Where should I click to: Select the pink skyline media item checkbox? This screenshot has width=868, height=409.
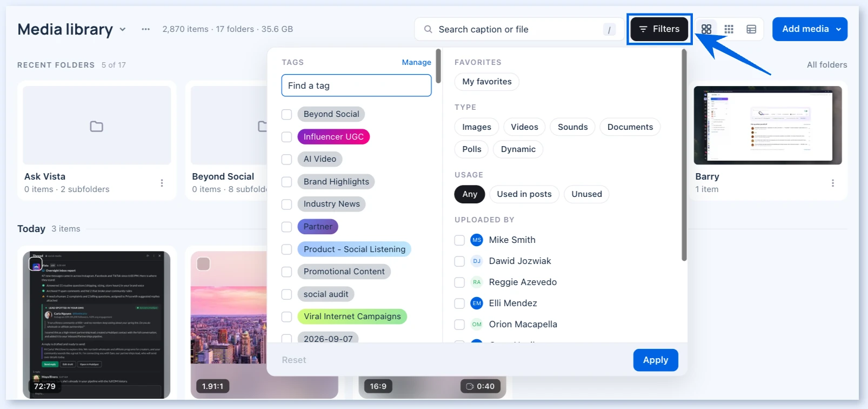pyautogui.click(x=203, y=264)
